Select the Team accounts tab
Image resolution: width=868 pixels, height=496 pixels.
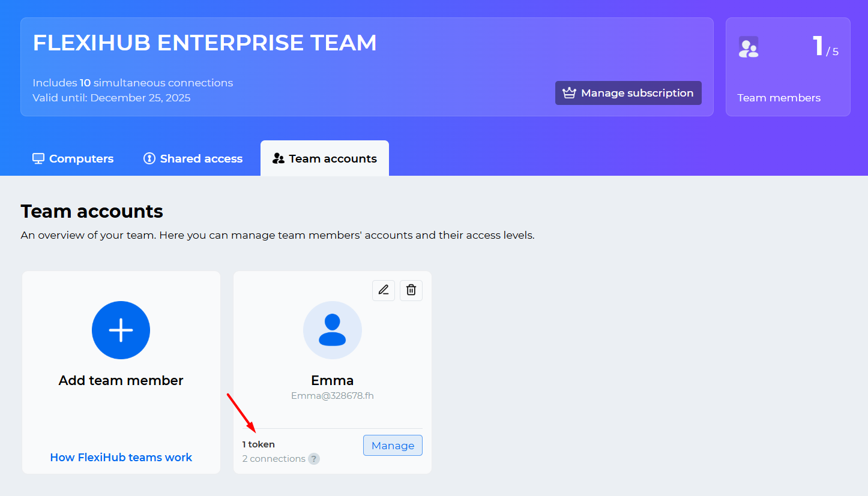point(325,158)
